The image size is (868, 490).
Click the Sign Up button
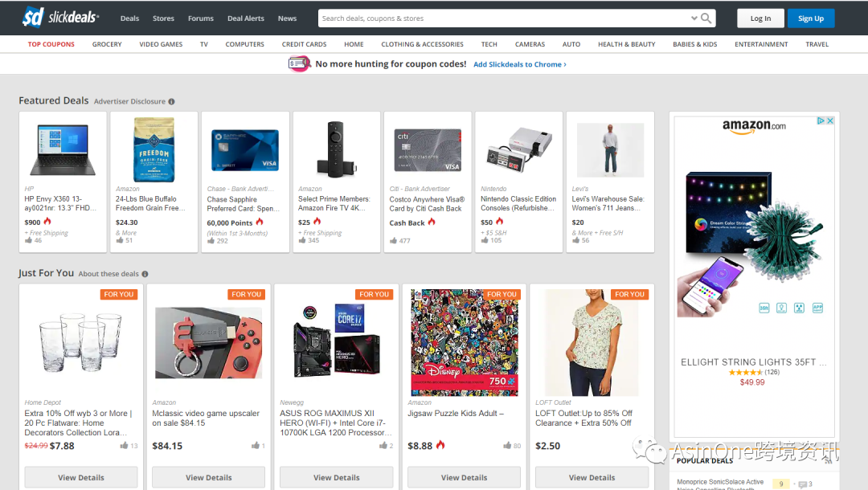(x=811, y=18)
